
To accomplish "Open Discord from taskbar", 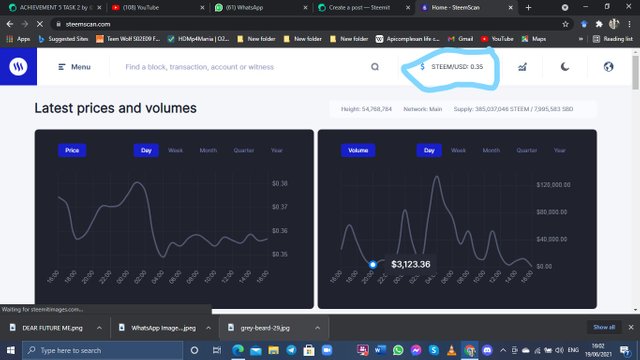I will tap(487, 350).
